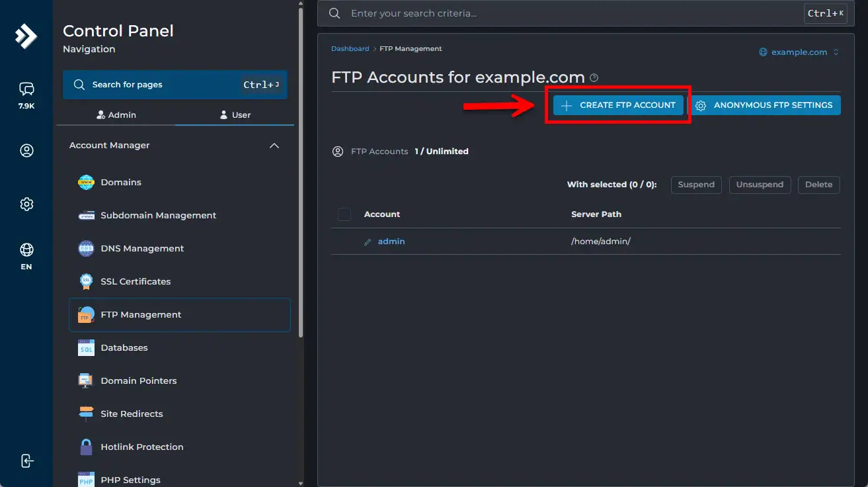Viewport: 868px width, 487px height.
Task: Click the DNS Management icon
Action: [86, 248]
